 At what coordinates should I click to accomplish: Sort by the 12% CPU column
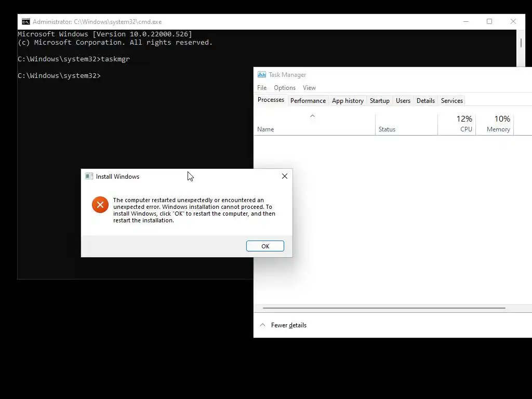[x=457, y=125]
